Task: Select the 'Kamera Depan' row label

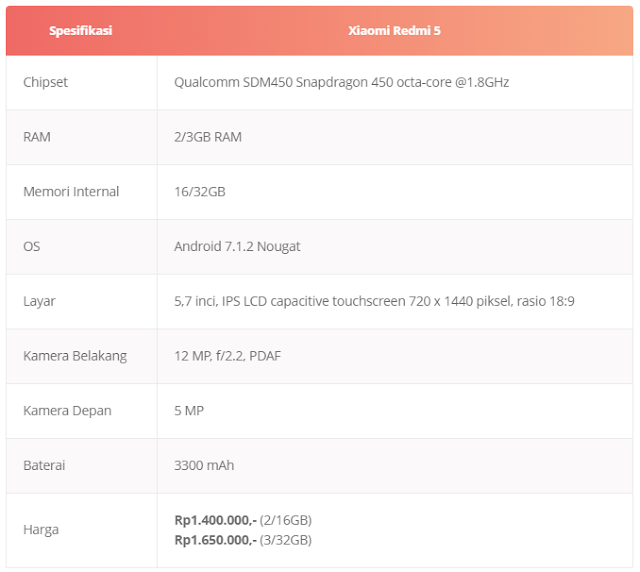Action: tap(67, 411)
